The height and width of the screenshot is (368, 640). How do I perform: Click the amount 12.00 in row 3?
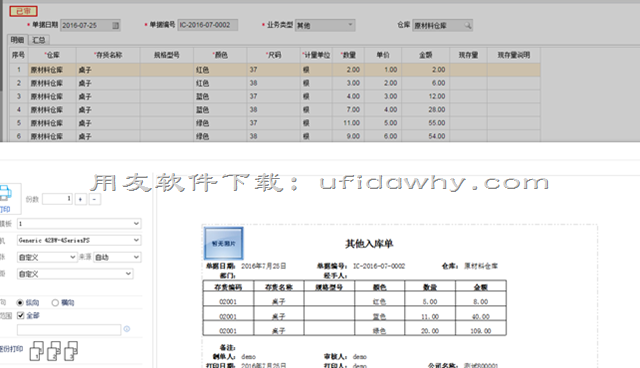point(425,96)
